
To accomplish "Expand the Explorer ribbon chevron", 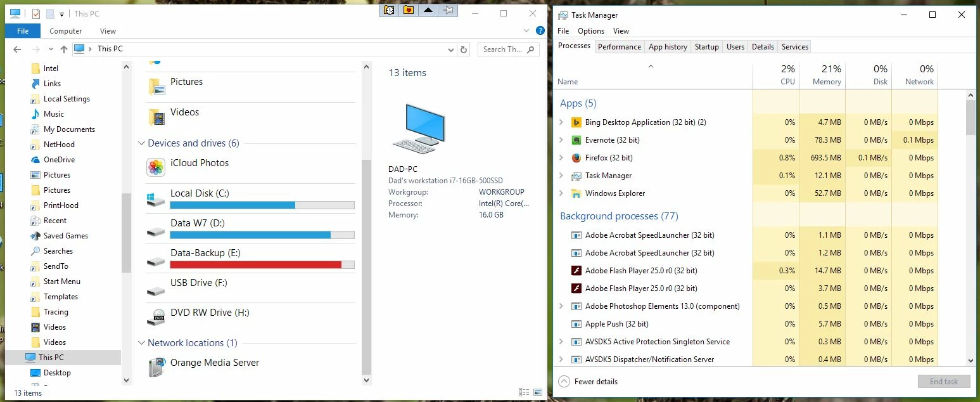I will coord(526,30).
